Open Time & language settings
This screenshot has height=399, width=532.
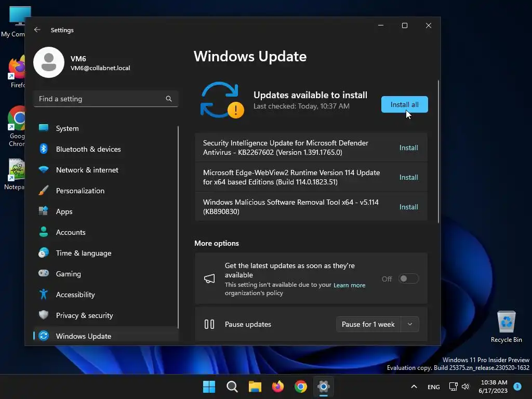tap(106, 253)
